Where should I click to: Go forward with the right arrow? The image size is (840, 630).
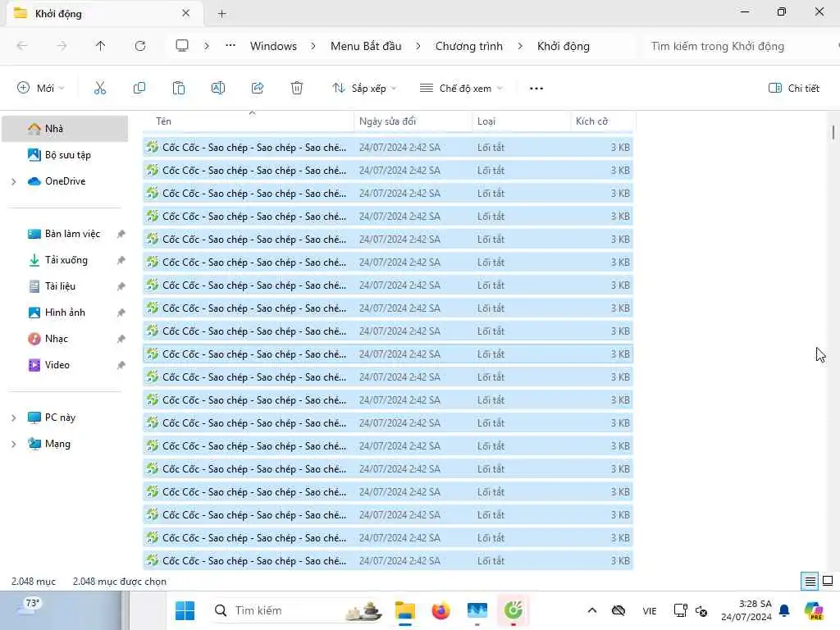(x=62, y=46)
